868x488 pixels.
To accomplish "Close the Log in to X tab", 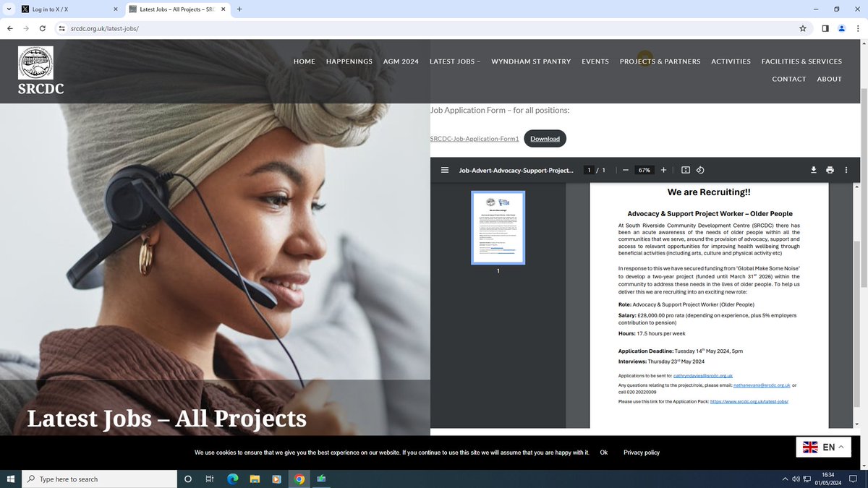I will click(x=116, y=9).
